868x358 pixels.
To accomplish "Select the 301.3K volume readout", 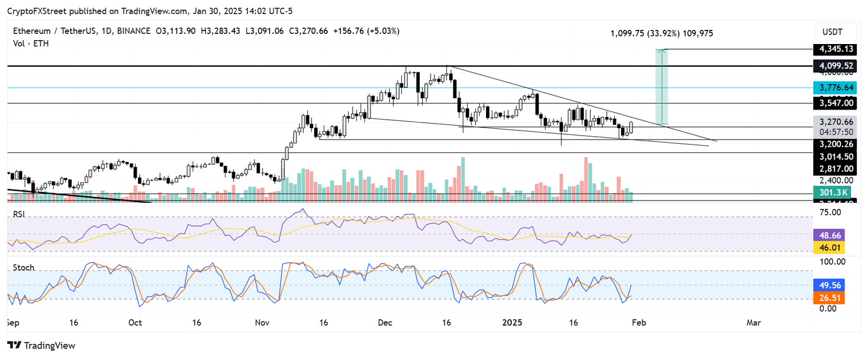I will point(835,193).
